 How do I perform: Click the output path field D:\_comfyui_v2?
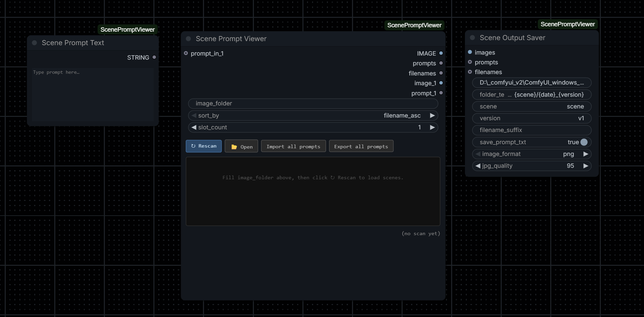click(x=532, y=83)
